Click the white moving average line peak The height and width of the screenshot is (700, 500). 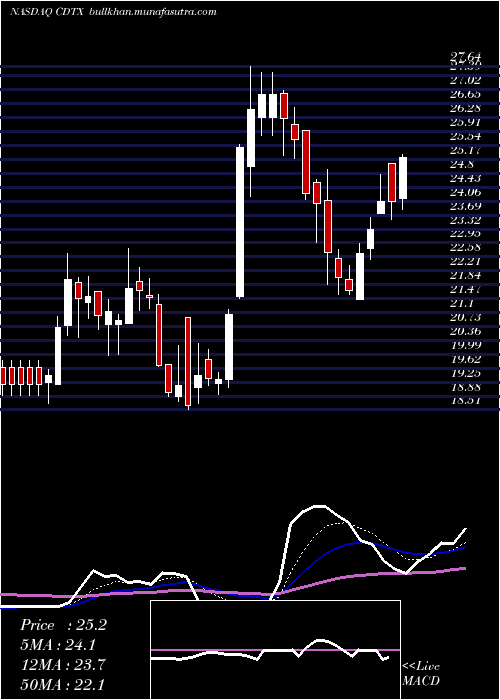coord(319,506)
